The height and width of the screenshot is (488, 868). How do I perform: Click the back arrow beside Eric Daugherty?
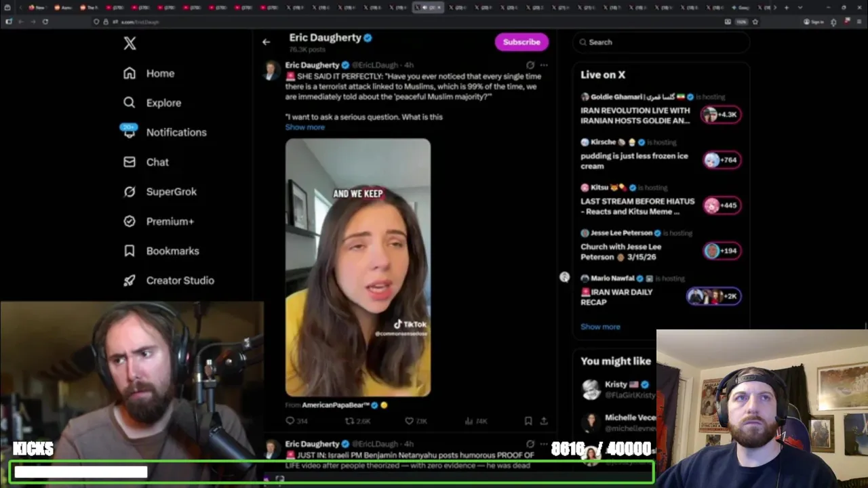coord(266,42)
